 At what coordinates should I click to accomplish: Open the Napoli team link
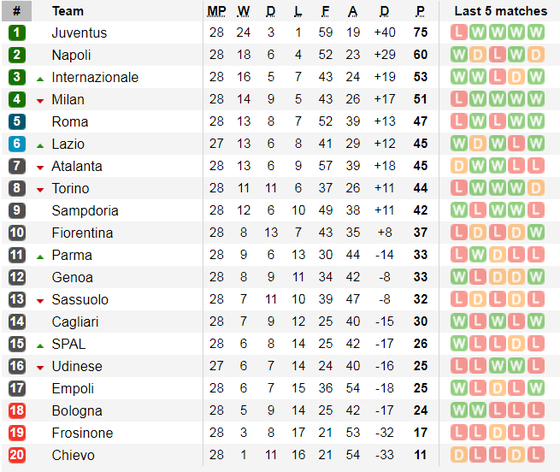71,55
